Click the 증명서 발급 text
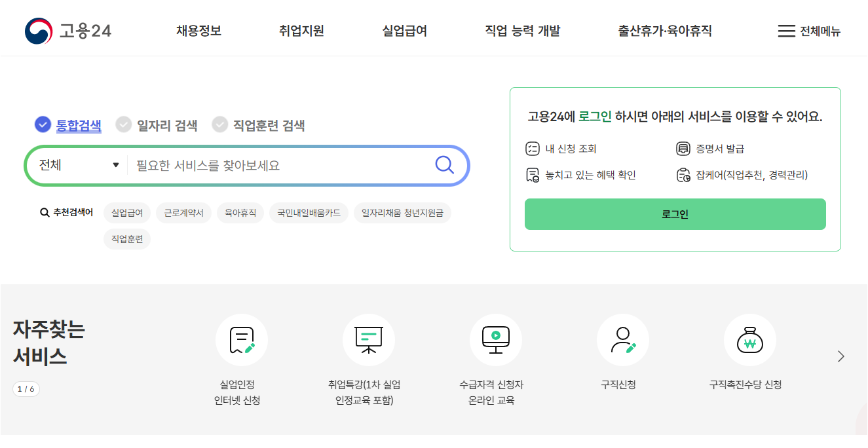The height and width of the screenshot is (448, 868). coord(721,149)
